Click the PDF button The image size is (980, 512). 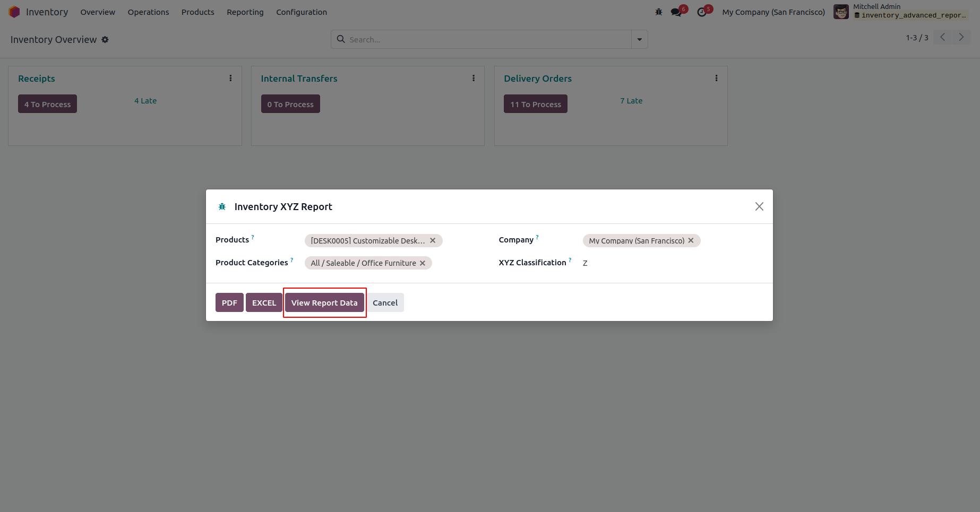point(229,303)
